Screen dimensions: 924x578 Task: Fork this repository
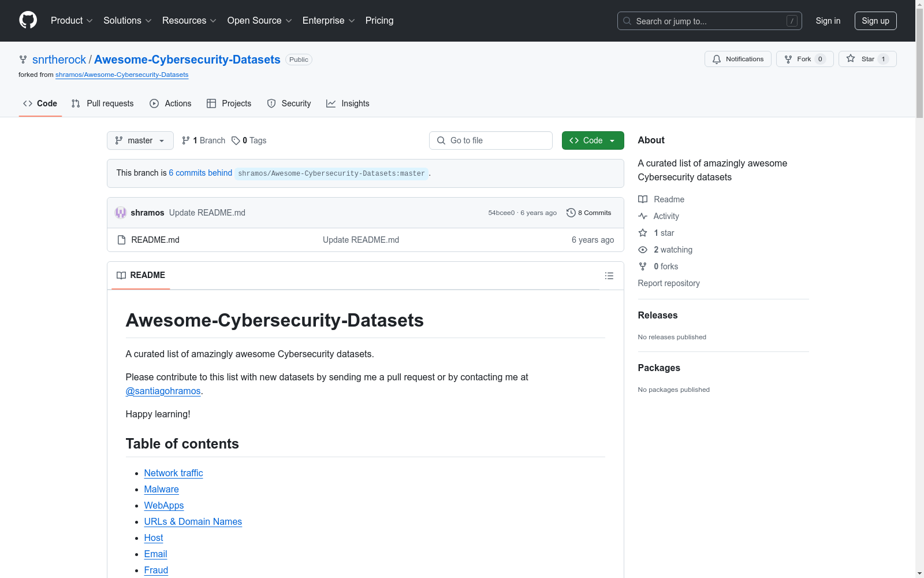(x=804, y=59)
